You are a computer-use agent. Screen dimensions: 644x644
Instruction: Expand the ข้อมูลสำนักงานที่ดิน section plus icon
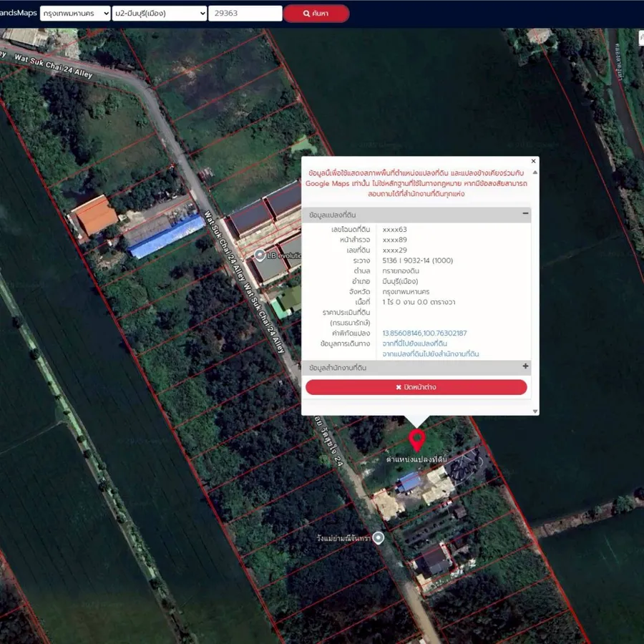coord(525,366)
